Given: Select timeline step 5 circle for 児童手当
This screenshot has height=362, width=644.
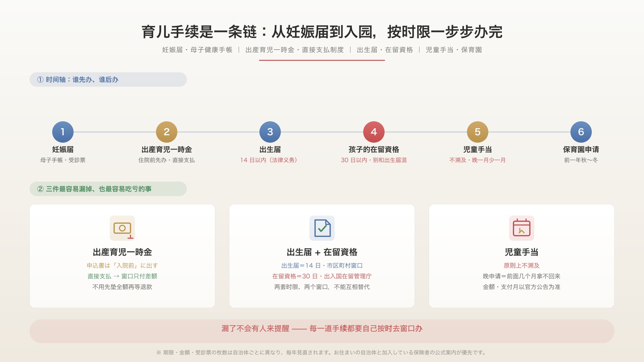Looking at the screenshot, I should pos(478,132).
